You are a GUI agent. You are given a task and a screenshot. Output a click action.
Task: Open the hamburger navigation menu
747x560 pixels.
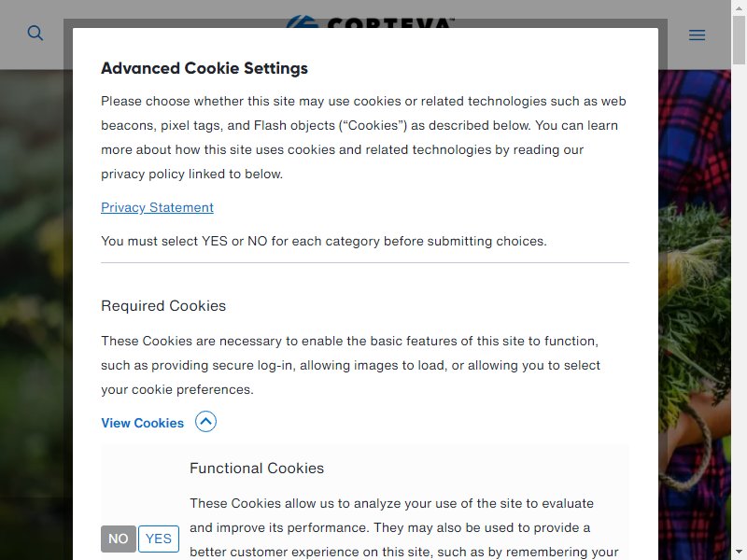click(x=697, y=35)
